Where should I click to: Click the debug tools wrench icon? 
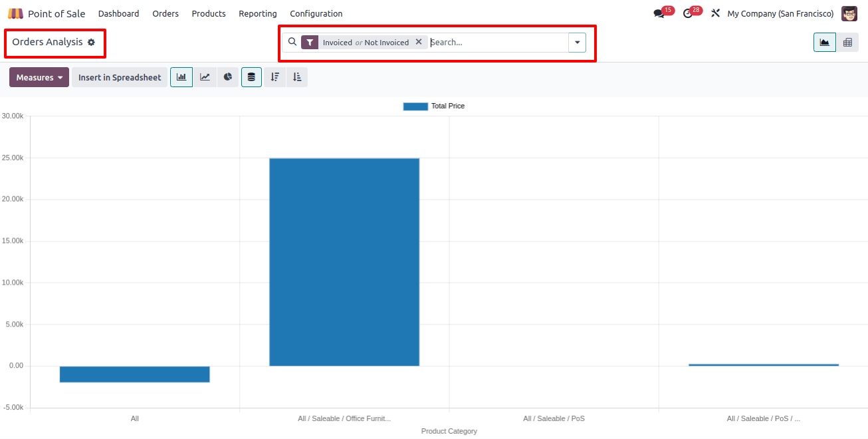(x=716, y=13)
